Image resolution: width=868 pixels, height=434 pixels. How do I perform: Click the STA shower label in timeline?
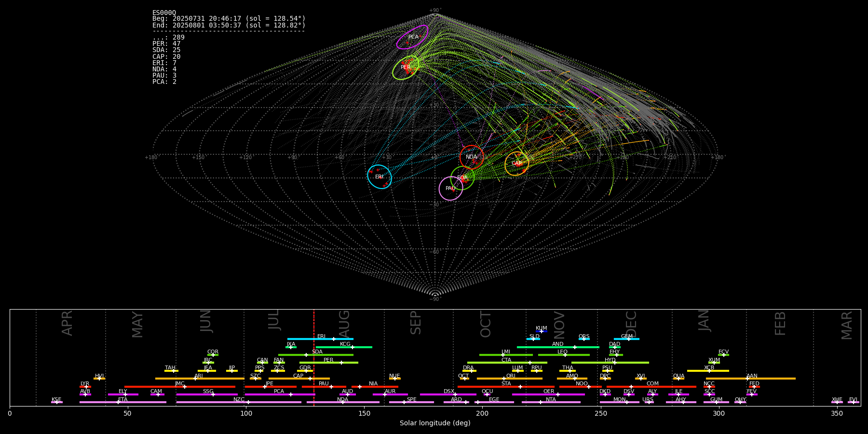coord(506,384)
